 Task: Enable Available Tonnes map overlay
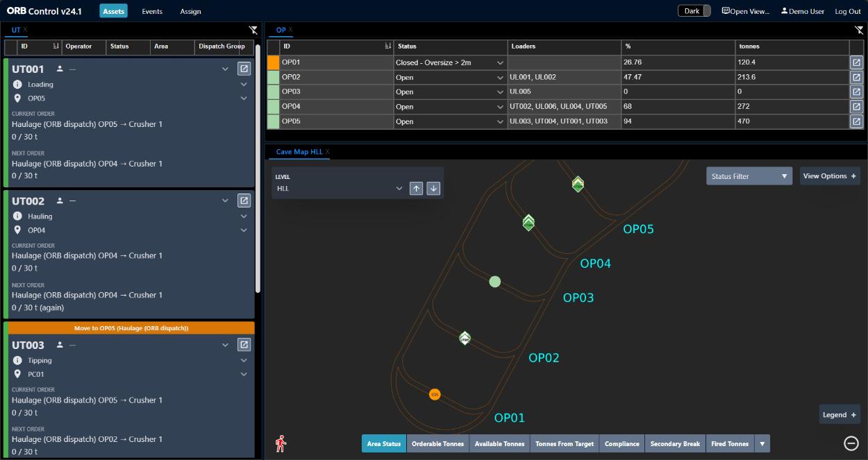click(499, 443)
